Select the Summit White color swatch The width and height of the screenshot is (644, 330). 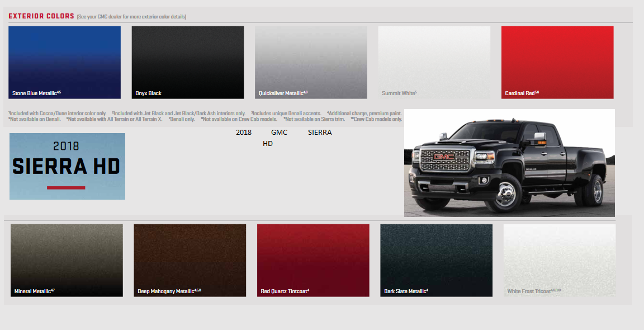coord(434,63)
